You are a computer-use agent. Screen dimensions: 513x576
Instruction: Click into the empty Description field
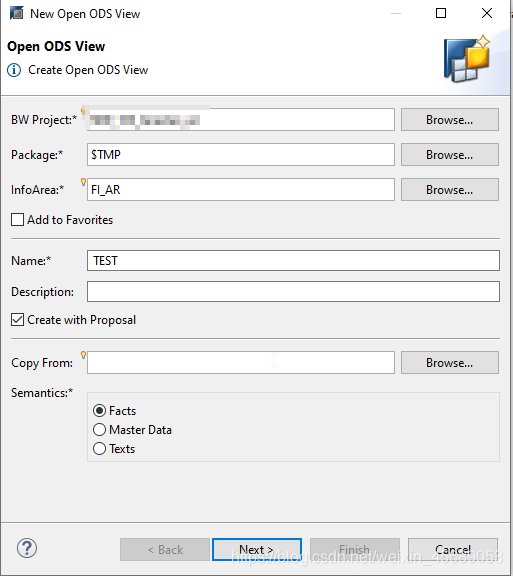tap(293, 291)
